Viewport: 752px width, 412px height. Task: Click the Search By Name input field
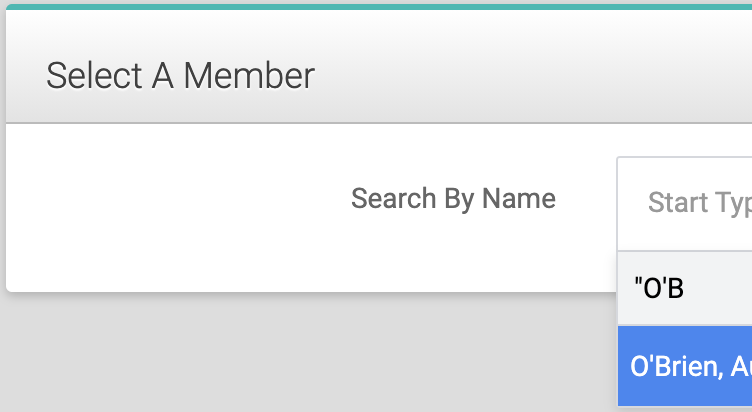pyautogui.click(x=684, y=203)
